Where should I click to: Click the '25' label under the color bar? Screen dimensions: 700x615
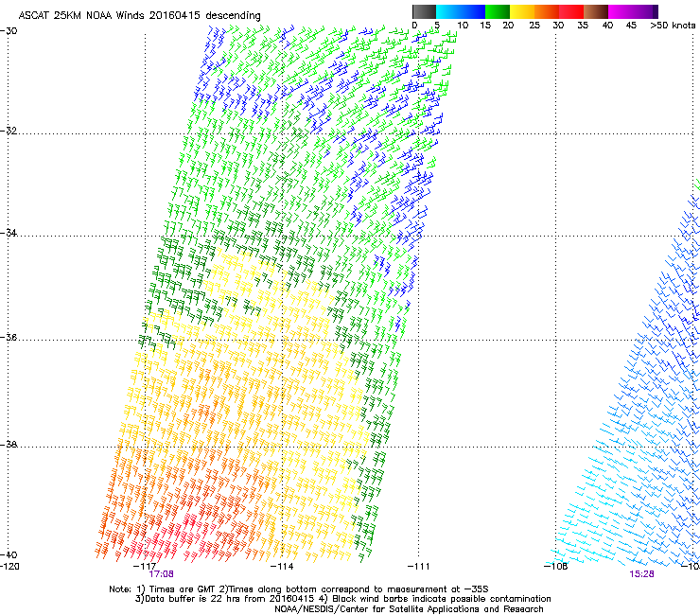click(x=534, y=26)
